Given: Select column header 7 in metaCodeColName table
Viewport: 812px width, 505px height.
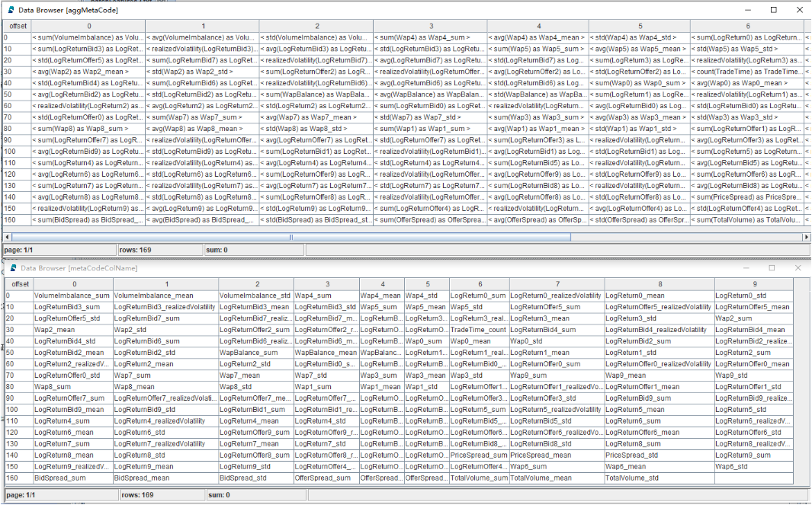Looking at the screenshot, I should coord(557,284).
